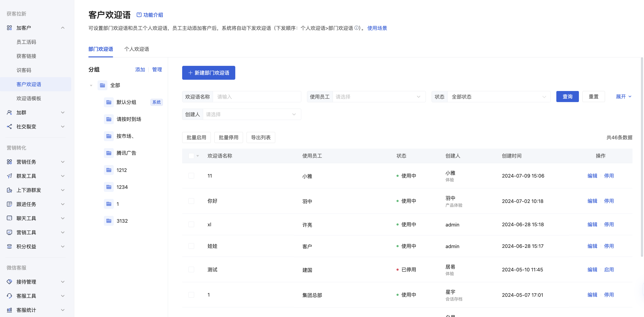Open the 使用员工 dropdown
644x317 pixels.
point(379,97)
